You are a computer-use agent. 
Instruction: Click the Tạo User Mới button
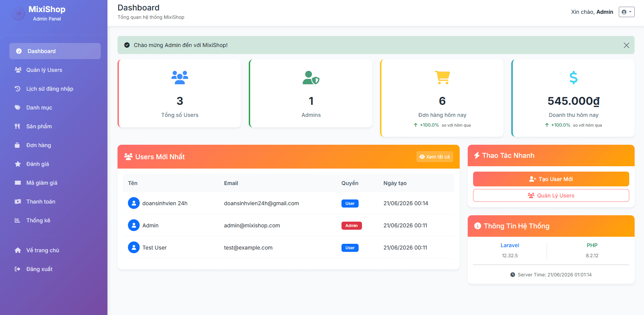click(551, 179)
